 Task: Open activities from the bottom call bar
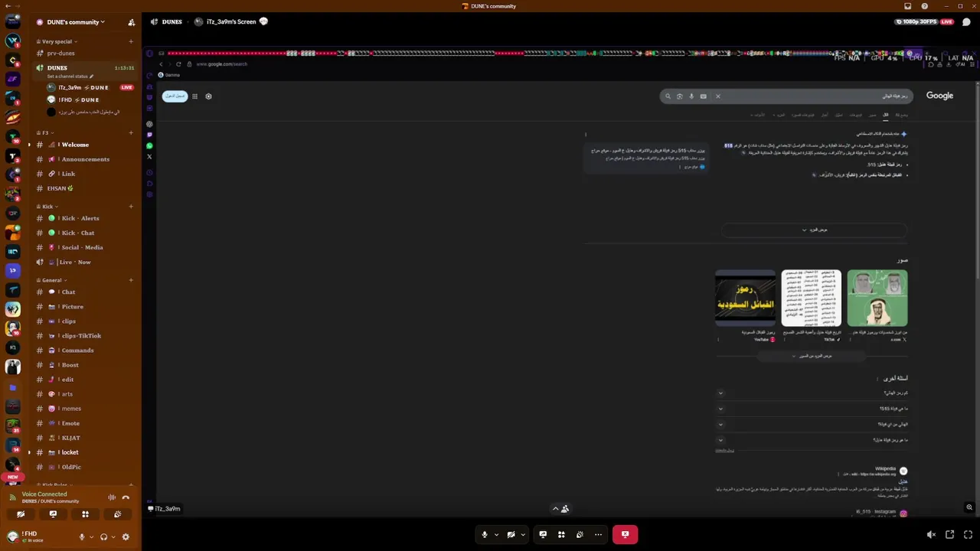point(561,534)
